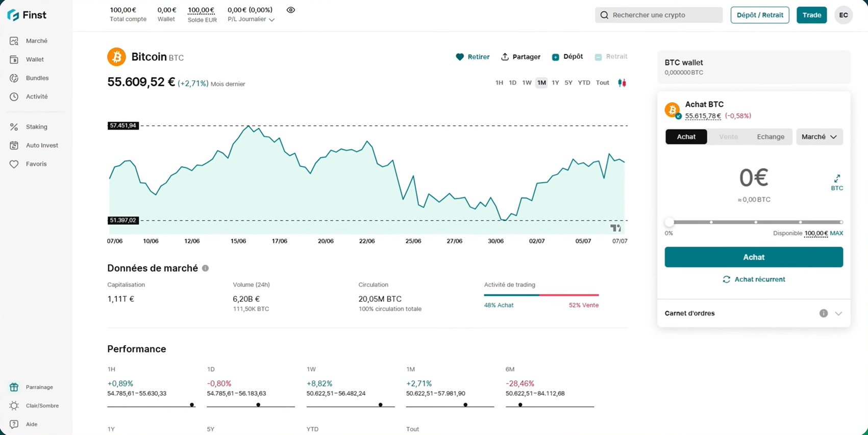The image size is (868, 435).
Task: Click 1W performance +8,82% value
Action: [319, 383]
